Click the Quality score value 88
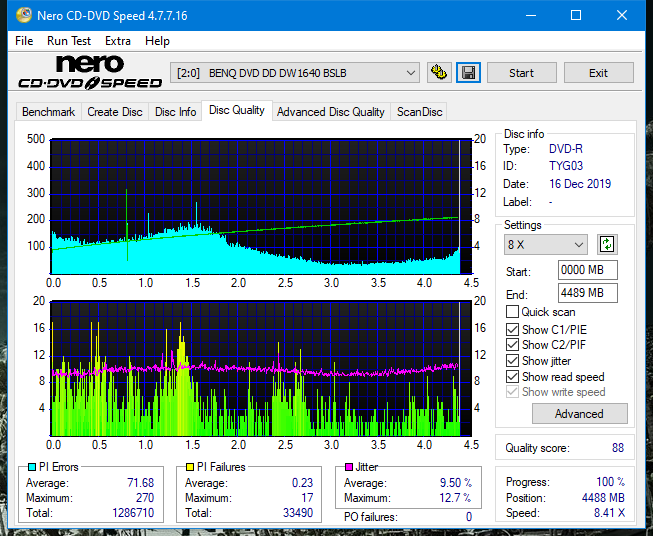 (618, 448)
